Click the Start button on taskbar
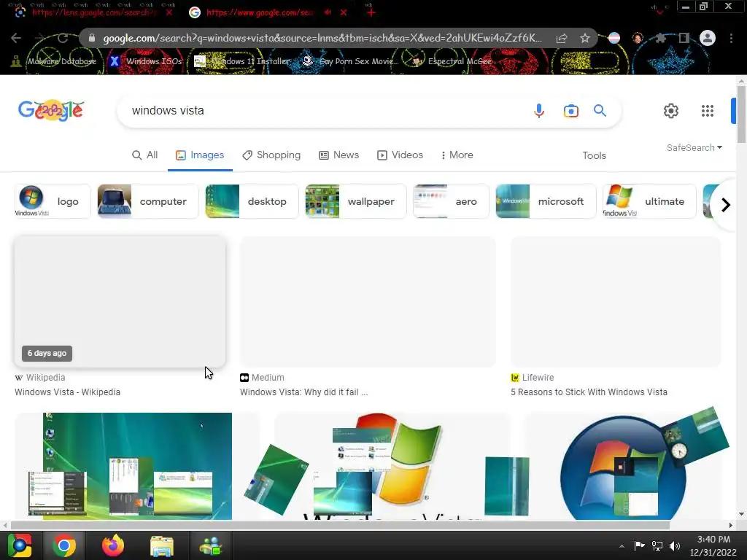 pyautogui.click(x=20, y=545)
